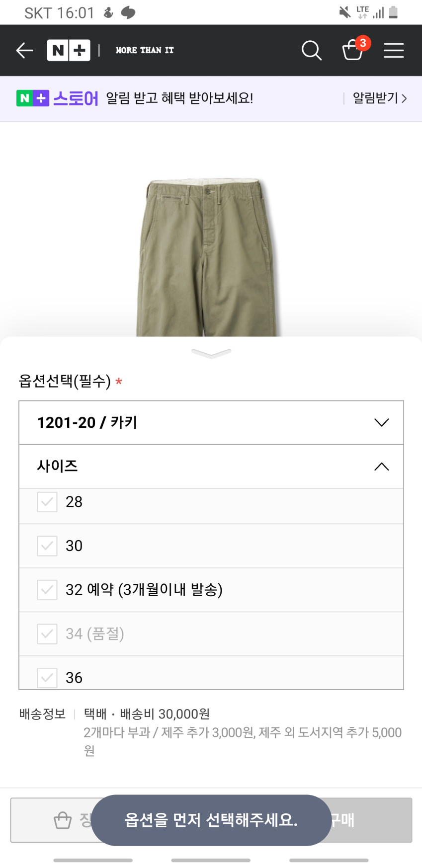422x868 pixels.
Task: Open the N+ store logo
Action: pyautogui.click(x=69, y=50)
